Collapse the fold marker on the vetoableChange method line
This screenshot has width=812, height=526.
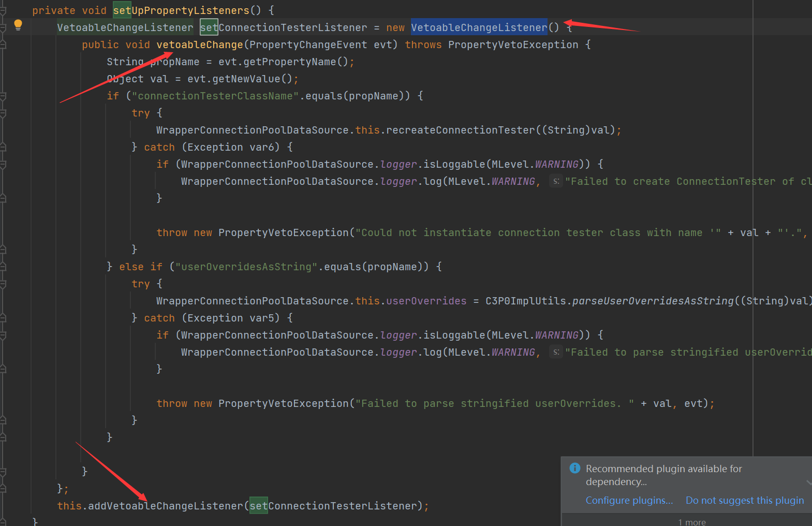coord(3,45)
